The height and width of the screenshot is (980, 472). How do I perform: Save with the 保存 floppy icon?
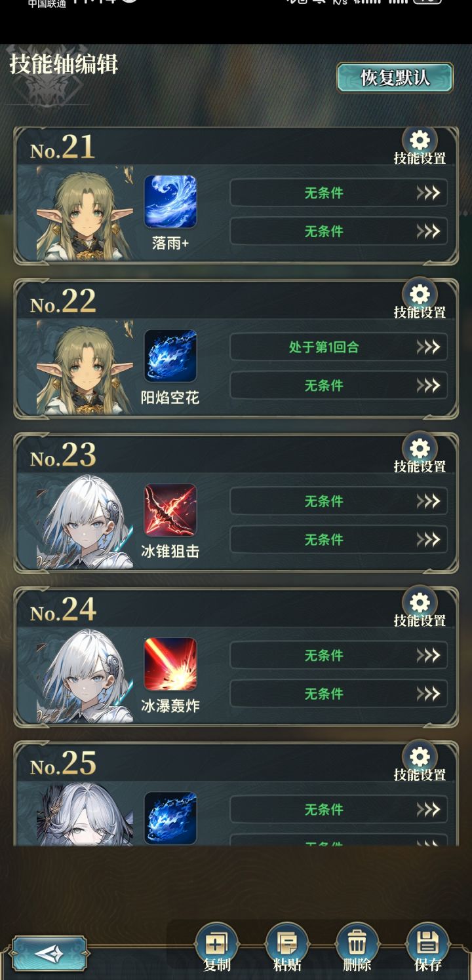[427, 945]
